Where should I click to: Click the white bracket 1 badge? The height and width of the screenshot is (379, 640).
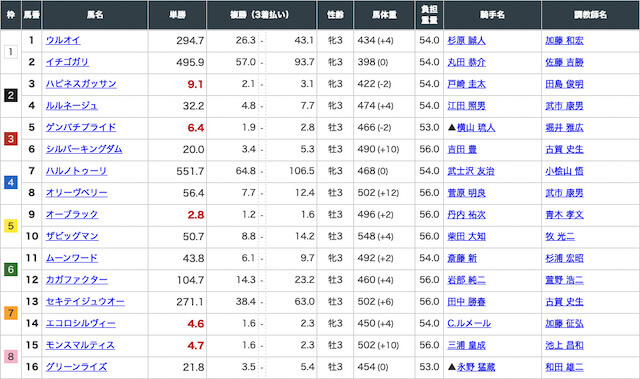(x=11, y=52)
